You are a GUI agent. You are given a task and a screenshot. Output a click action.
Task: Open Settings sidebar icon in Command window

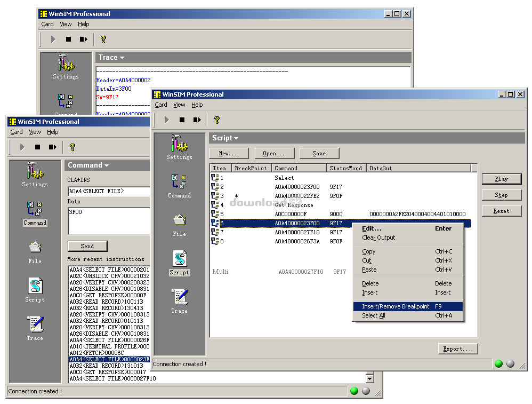pyautogui.click(x=35, y=175)
